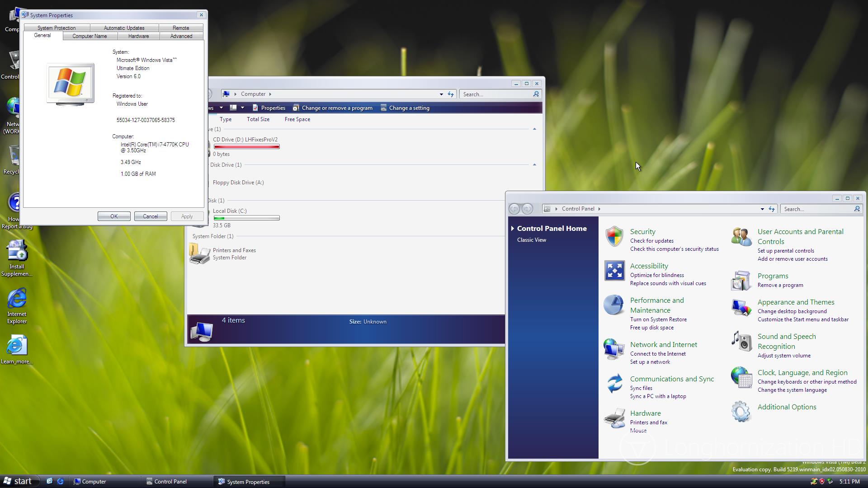Open Communications and Sync arrows icon
Image resolution: width=868 pixels, height=488 pixels.
pyautogui.click(x=614, y=384)
